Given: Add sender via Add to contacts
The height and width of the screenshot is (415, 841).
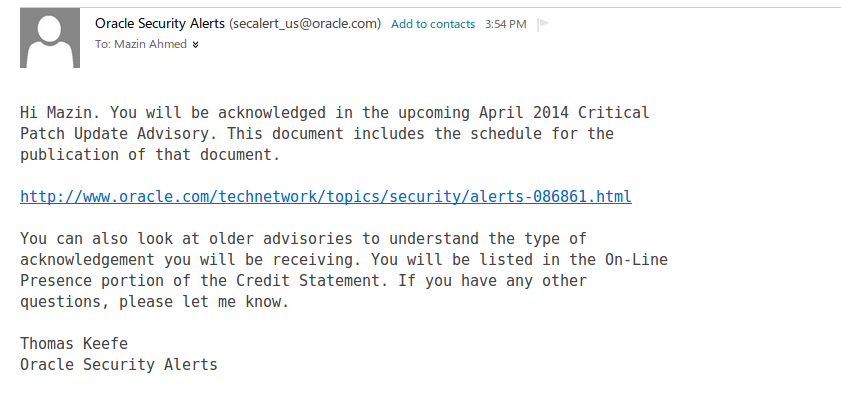Looking at the screenshot, I should 433,24.
